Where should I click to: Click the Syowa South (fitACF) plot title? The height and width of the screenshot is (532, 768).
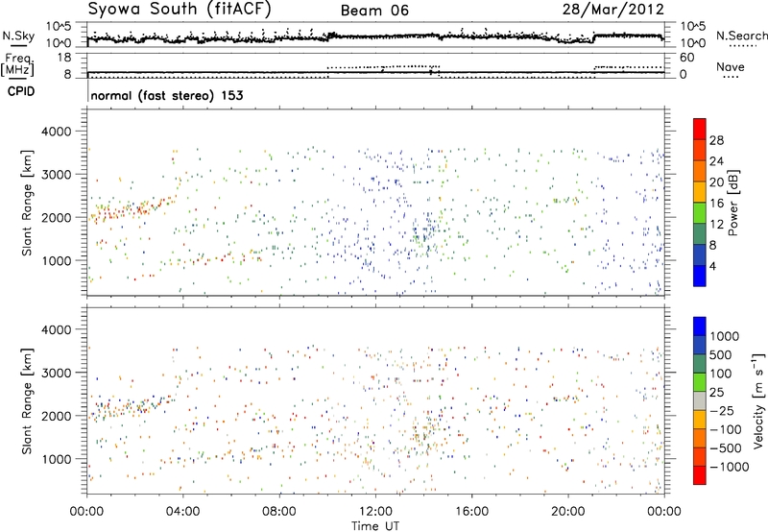point(180,10)
